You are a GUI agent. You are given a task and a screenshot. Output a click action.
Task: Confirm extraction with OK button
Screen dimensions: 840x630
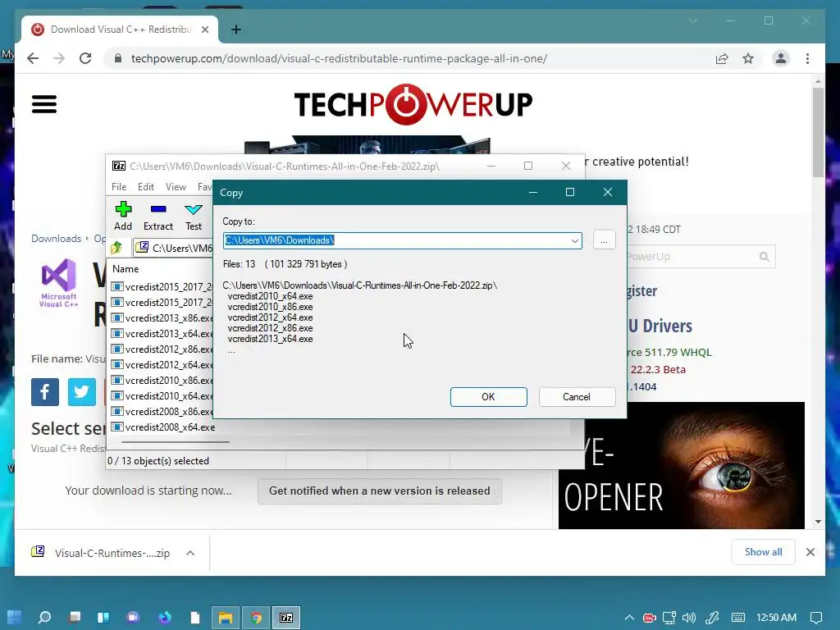tap(489, 397)
